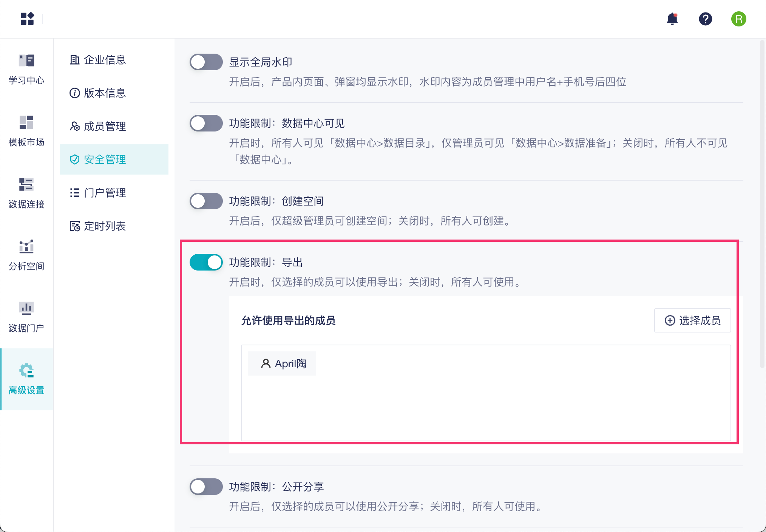Viewport: 766px width, 532px height.
Task: Open the green R user avatar
Action: click(x=738, y=19)
